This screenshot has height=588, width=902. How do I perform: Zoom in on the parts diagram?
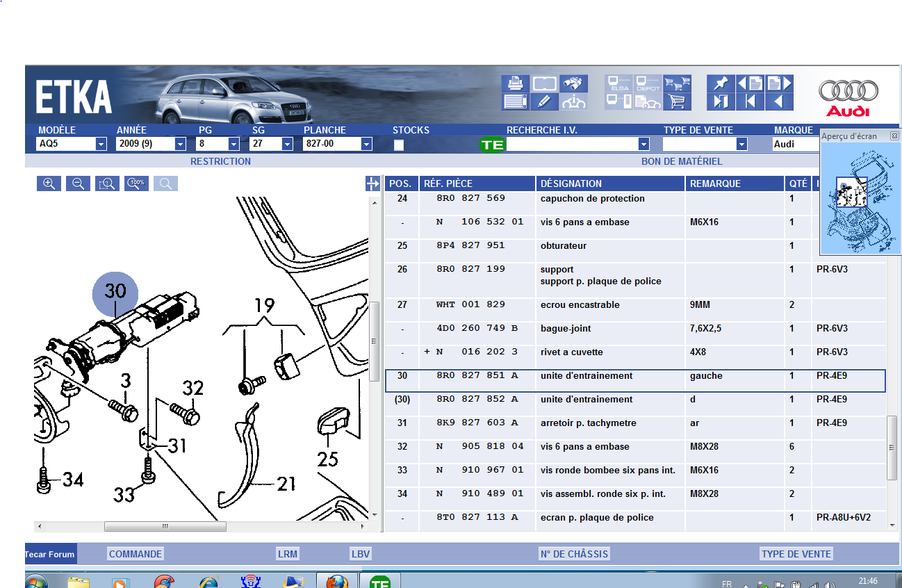[49, 183]
